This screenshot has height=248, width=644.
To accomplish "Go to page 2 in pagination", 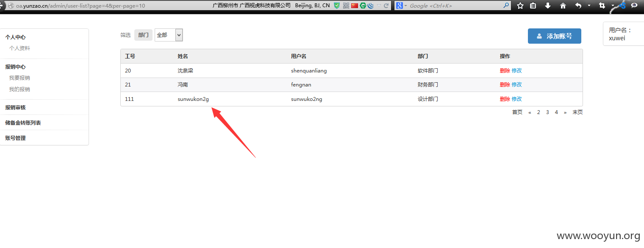I will 539,112.
